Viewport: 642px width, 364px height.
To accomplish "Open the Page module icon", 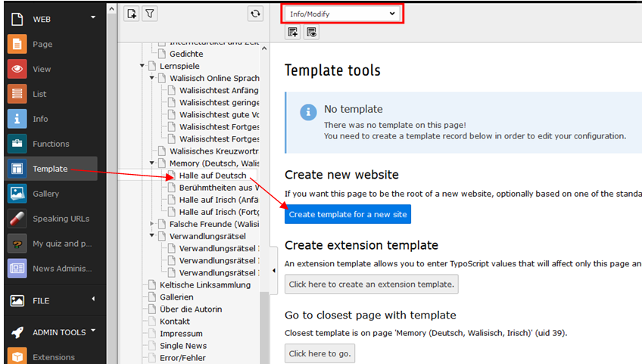I will coord(17,44).
